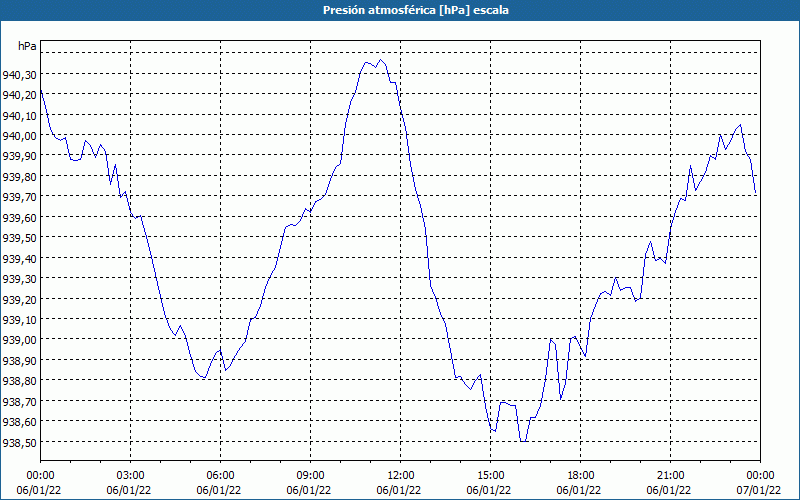Screen dimensions: 800x500
Task: Click the pressure curve's lowest flat trough
Action: 523,441
